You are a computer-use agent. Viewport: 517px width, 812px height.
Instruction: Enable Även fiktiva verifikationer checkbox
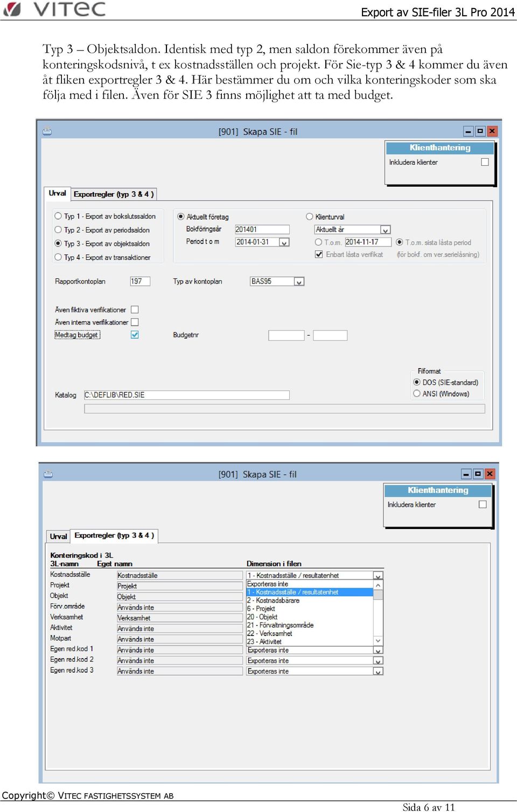[135, 309]
